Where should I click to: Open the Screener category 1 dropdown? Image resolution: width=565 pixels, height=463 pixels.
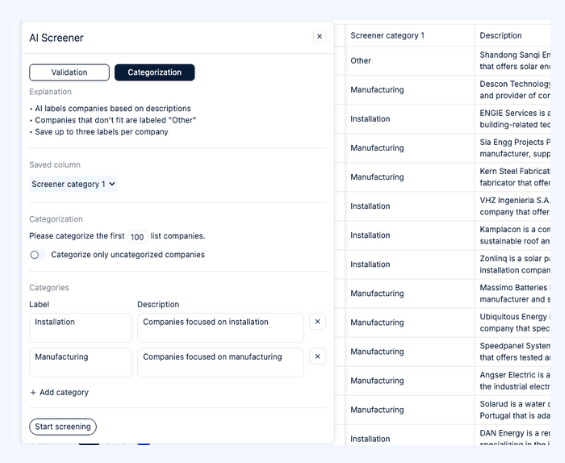click(x=73, y=184)
